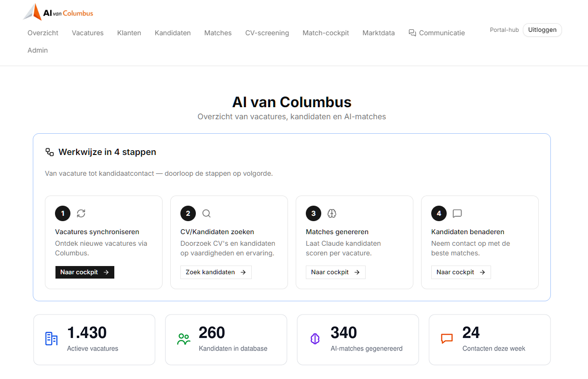Click the Kandidaten in database label
Screen dimensions: 588x379
pos(233,349)
